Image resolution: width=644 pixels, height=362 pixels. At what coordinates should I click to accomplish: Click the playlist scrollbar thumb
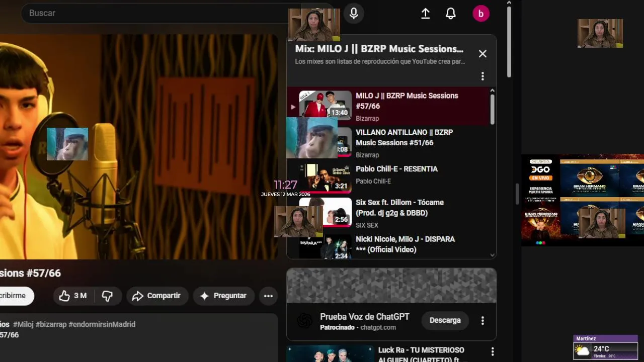(x=492, y=110)
